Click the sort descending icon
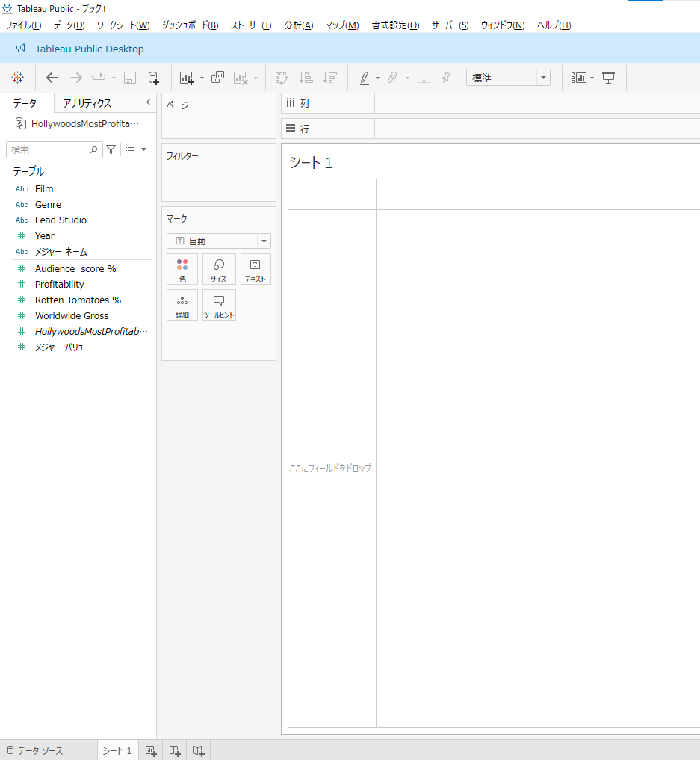Screen dimensions: 700x760 pos(330,78)
